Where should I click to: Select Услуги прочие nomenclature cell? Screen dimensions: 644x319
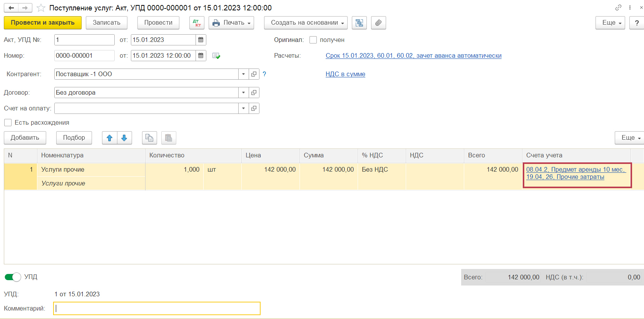91,170
